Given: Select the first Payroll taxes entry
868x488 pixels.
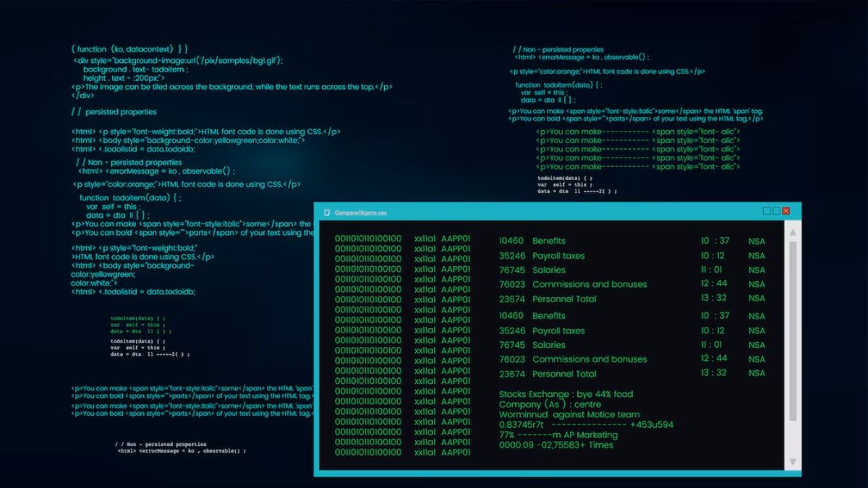Looking at the screenshot, I should click(x=558, y=256).
